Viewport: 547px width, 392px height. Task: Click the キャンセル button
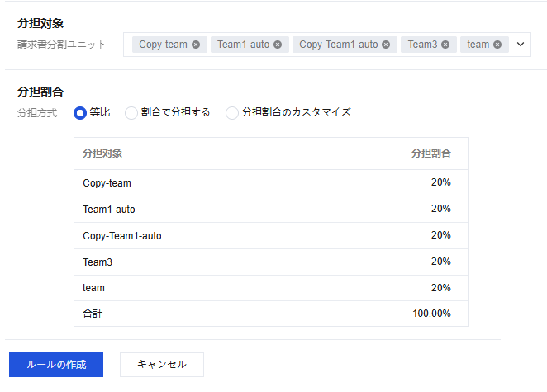click(x=162, y=364)
